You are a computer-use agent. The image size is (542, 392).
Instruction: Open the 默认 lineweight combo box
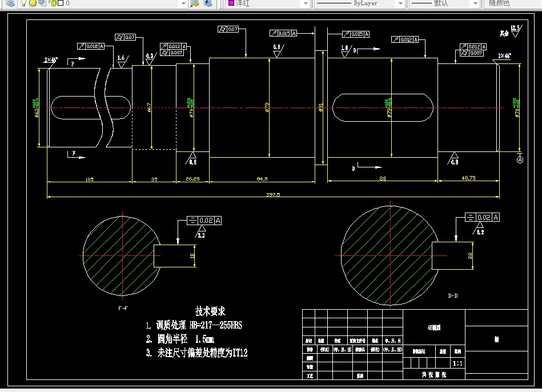click(445, 3)
